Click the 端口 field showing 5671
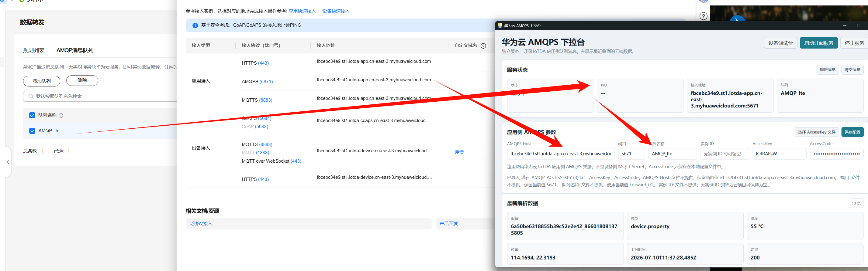This screenshot has width=868, height=271. point(631,154)
